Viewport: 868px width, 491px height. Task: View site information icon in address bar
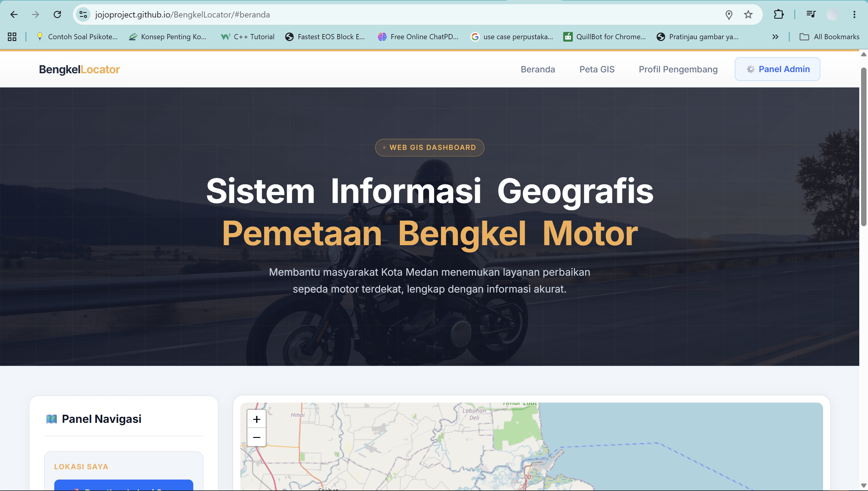point(83,14)
